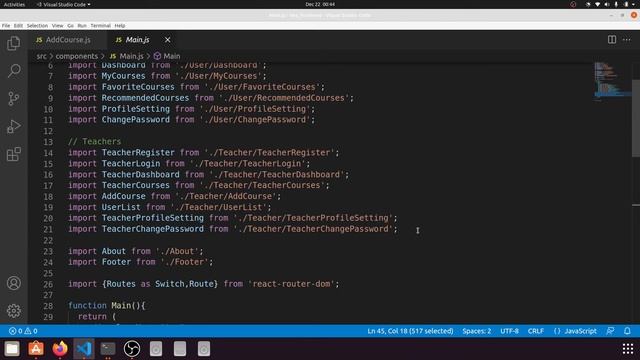The height and width of the screenshot is (360, 640).
Task: Select language mode JavaScript in status bar
Action: tap(580, 331)
